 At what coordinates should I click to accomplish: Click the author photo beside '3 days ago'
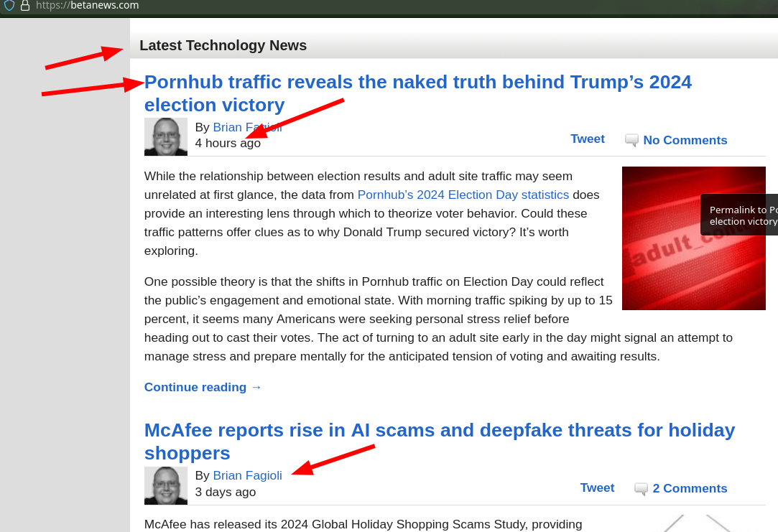pyautogui.click(x=166, y=486)
